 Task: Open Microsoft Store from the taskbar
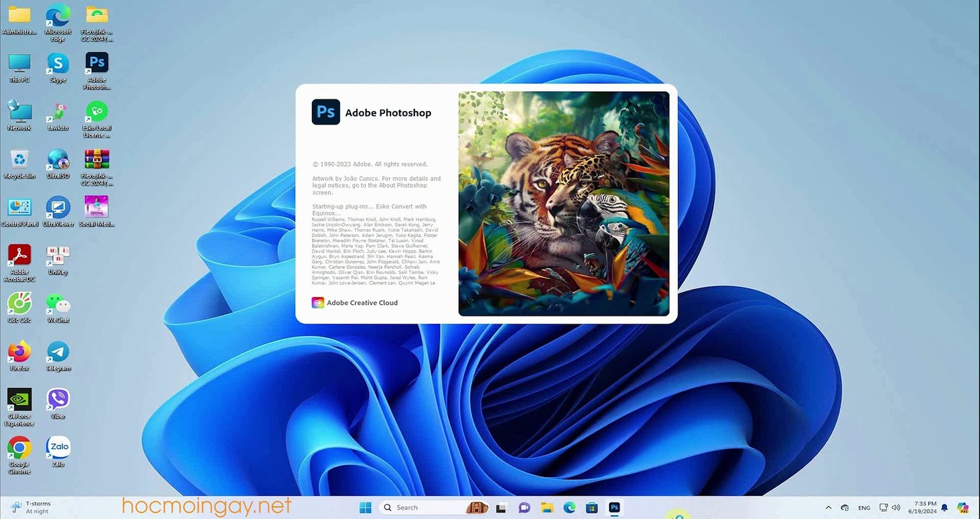coord(592,507)
